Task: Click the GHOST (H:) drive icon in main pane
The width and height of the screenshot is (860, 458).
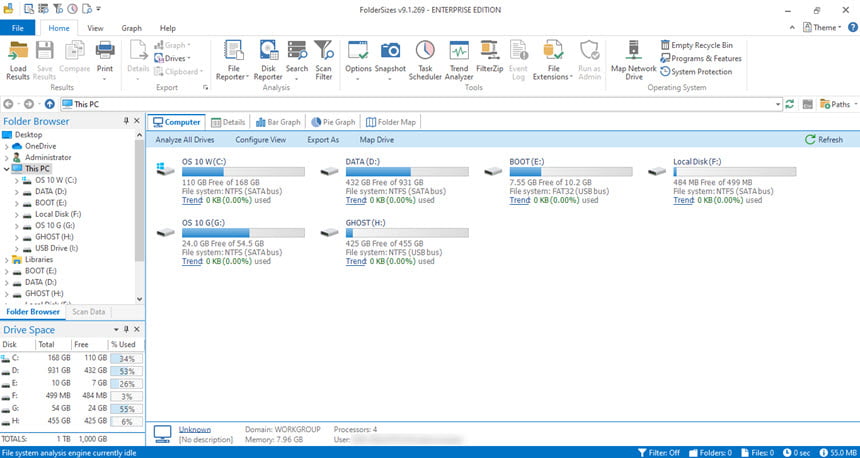Action: pyautogui.click(x=329, y=233)
